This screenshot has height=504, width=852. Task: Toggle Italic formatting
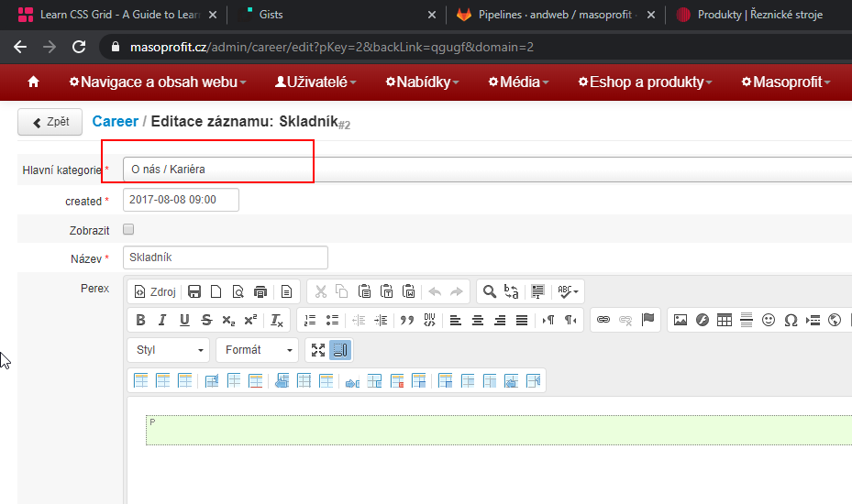pyautogui.click(x=162, y=320)
